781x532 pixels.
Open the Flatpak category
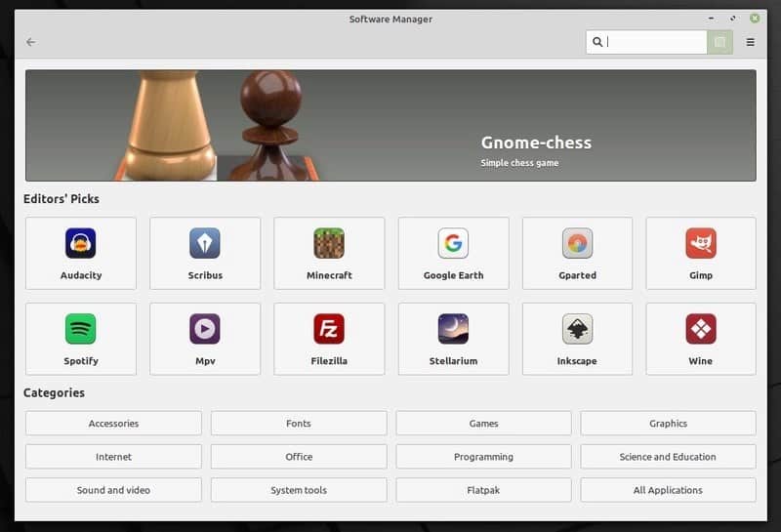(483, 490)
